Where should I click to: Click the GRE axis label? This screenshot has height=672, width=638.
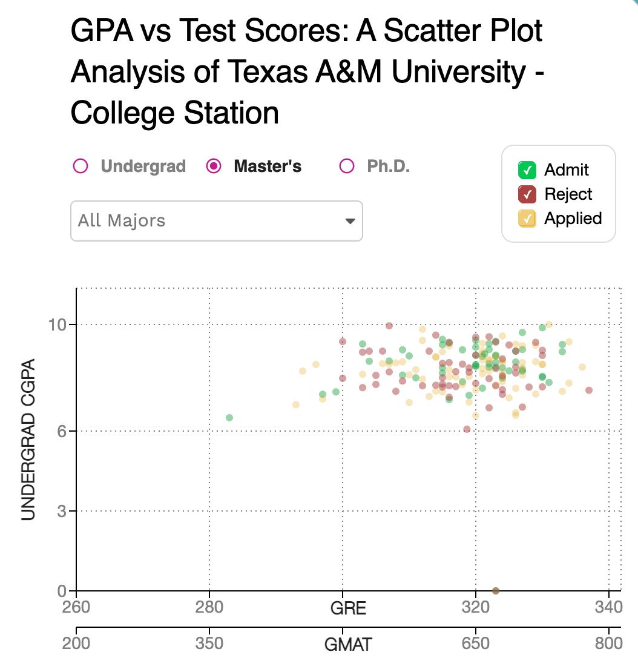point(348,608)
